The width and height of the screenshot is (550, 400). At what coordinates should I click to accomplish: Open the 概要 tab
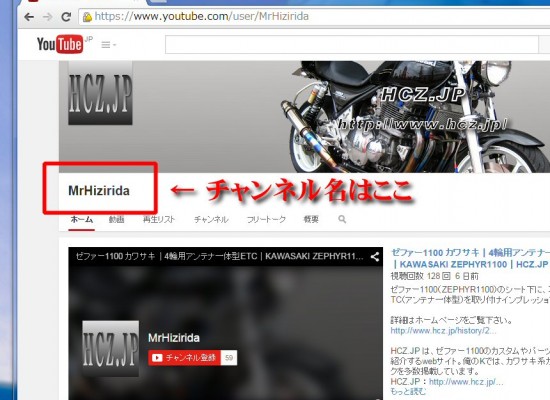click(x=311, y=220)
